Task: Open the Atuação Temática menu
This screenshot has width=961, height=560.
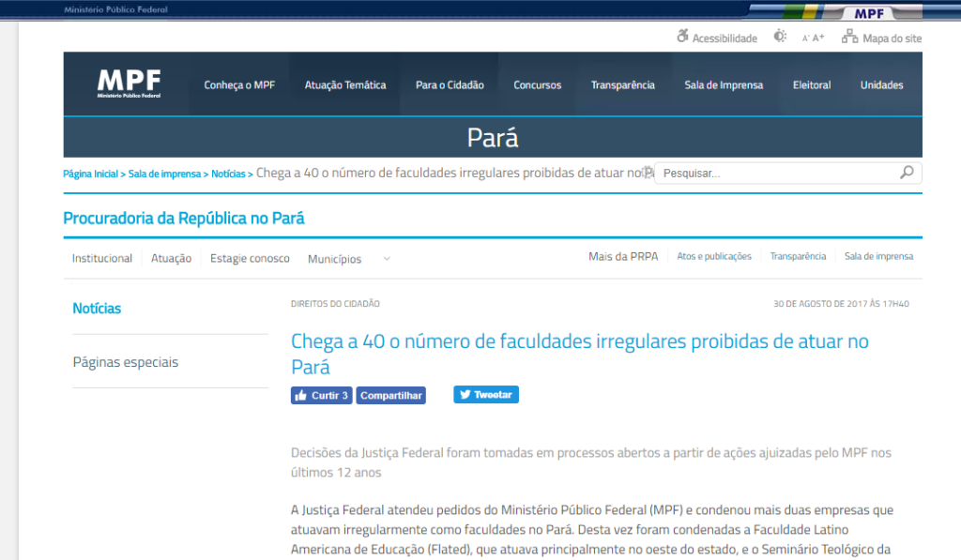Action: click(x=345, y=85)
